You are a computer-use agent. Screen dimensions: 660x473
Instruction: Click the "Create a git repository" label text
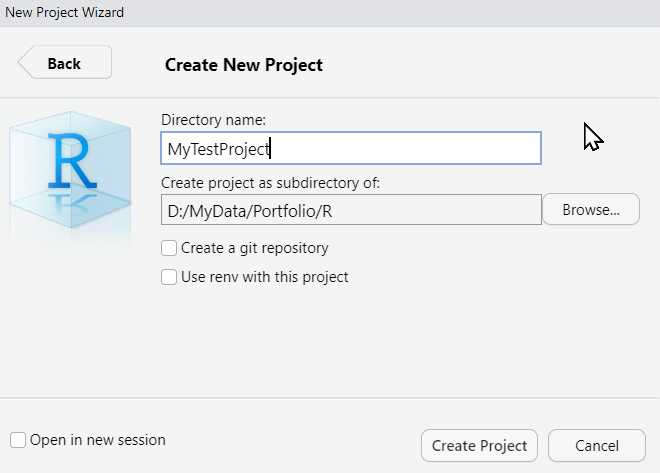click(x=254, y=248)
